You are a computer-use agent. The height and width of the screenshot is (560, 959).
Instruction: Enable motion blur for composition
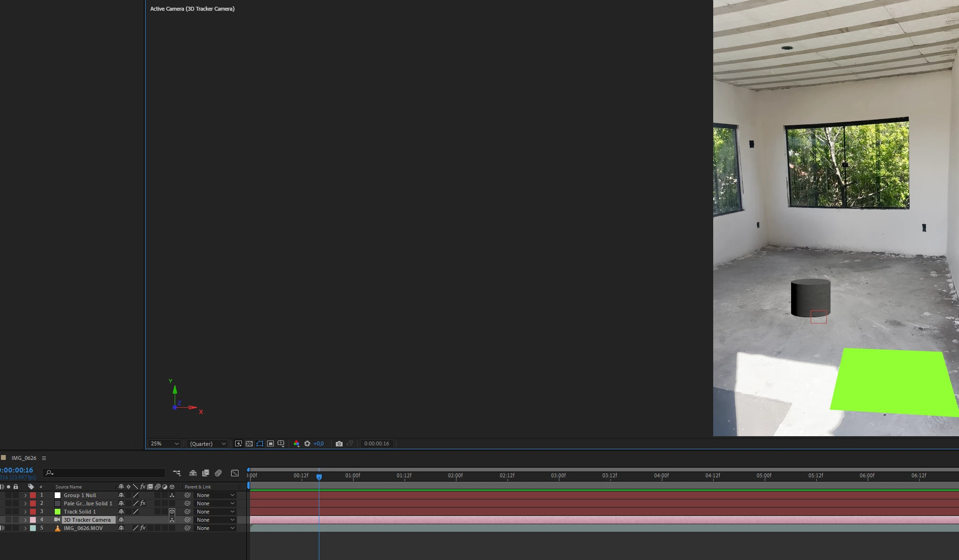click(218, 473)
